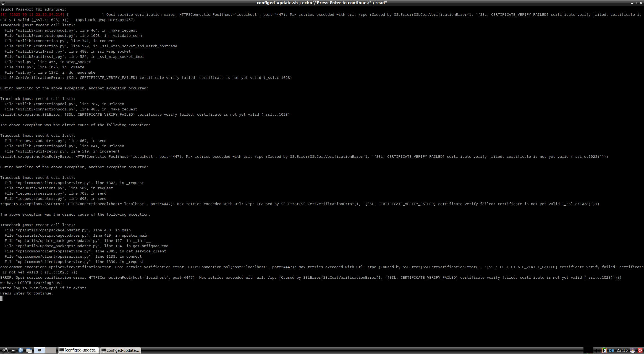This screenshot has height=354, width=644.
Task: Select the second configed-update... taskbar window
Action: tap(120, 350)
